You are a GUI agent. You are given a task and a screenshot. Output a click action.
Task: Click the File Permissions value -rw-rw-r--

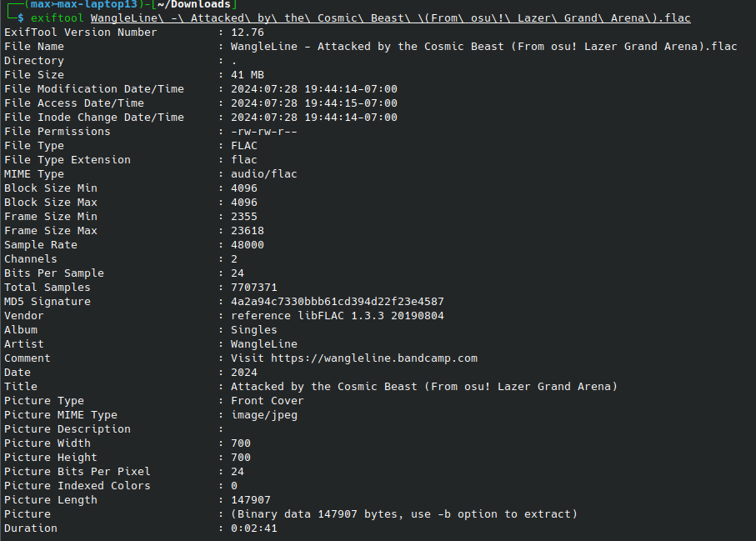pyautogui.click(x=263, y=132)
